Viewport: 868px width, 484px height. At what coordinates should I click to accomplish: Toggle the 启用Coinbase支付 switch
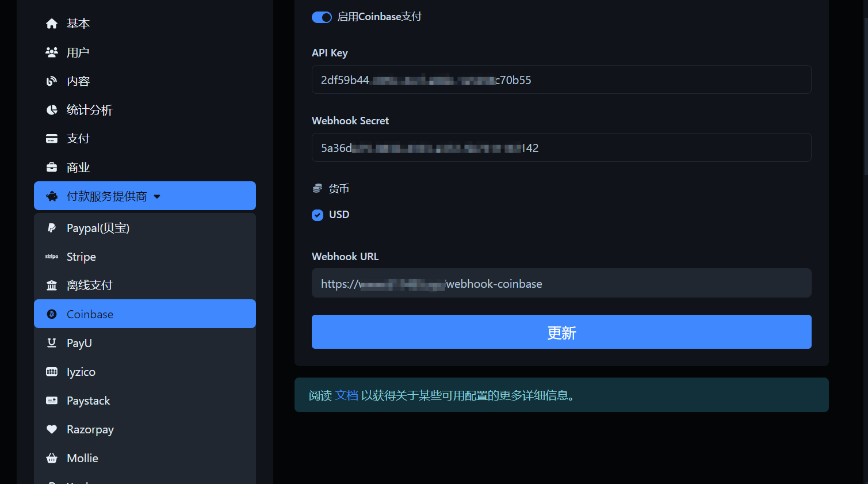(x=322, y=17)
